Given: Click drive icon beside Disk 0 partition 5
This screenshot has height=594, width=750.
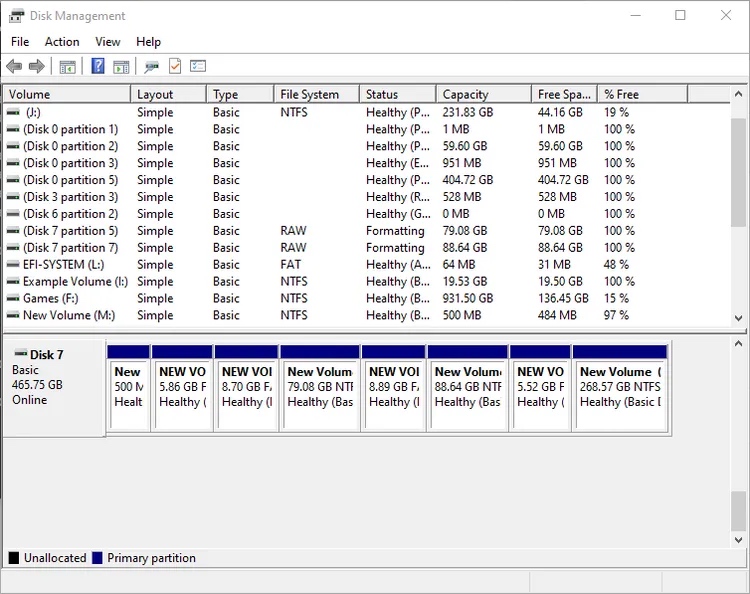Looking at the screenshot, I should tap(13, 180).
